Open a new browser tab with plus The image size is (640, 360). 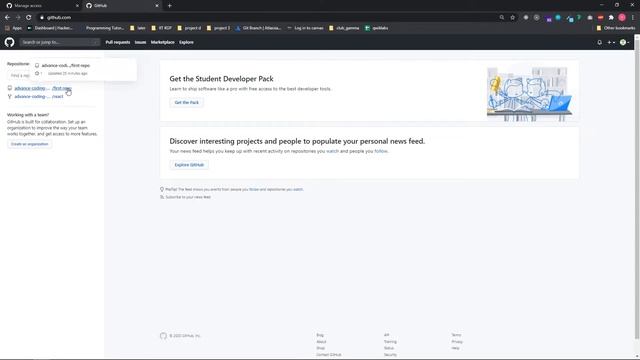click(x=169, y=6)
